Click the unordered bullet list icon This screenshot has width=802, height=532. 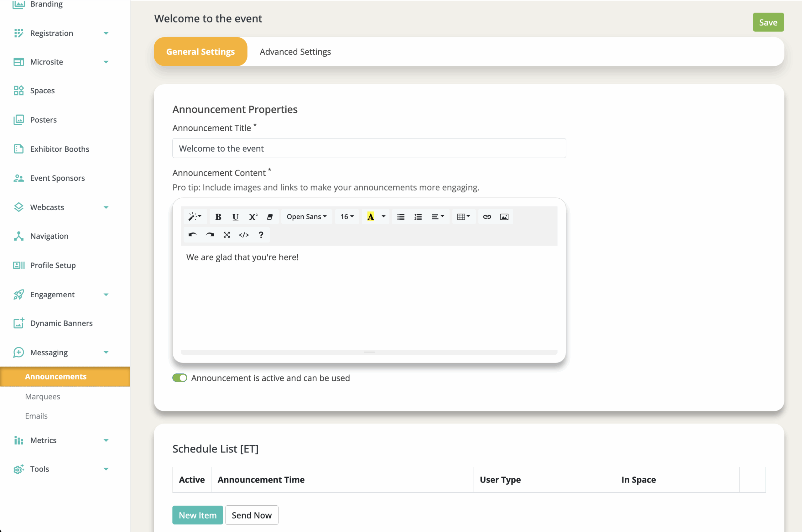coord(401,217)
